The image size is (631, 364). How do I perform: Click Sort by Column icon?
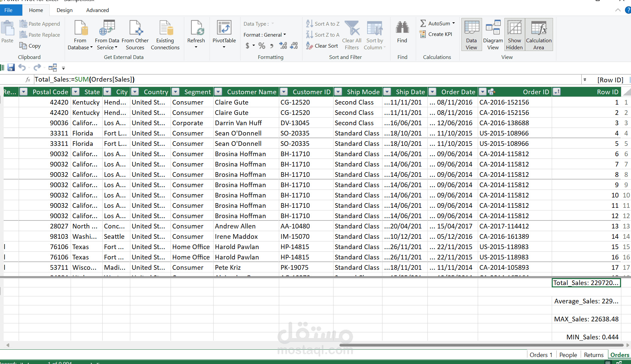(x=374, y=28)
